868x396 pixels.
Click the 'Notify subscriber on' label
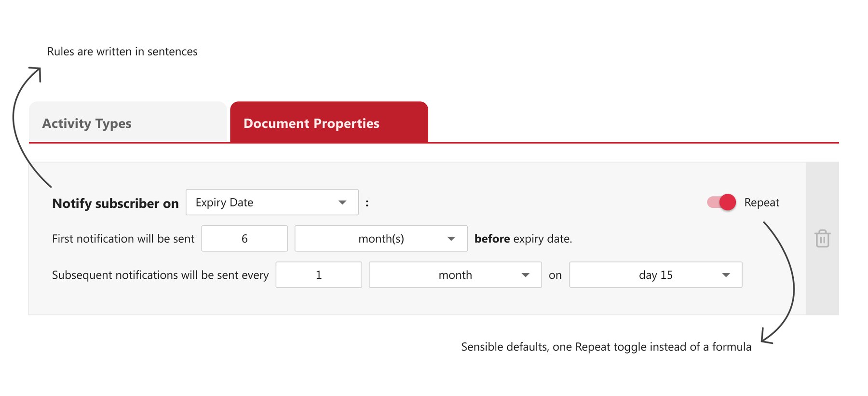[115, 204]
